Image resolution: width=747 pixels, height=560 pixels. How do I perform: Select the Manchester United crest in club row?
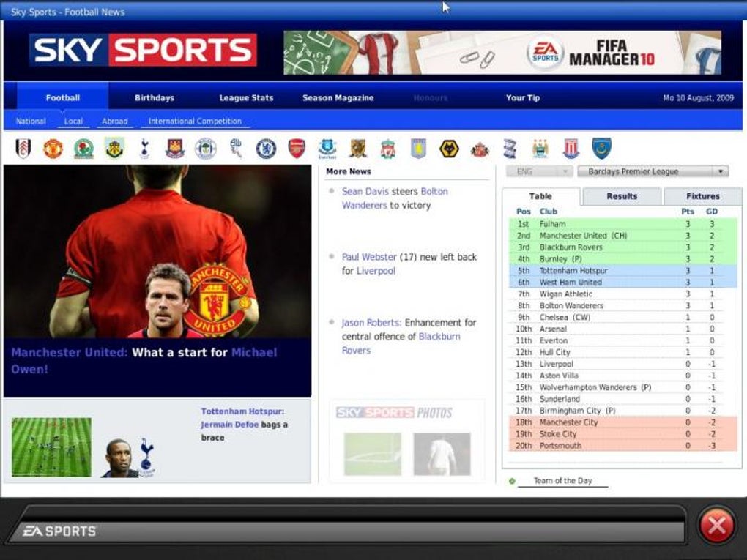(53, 149)
